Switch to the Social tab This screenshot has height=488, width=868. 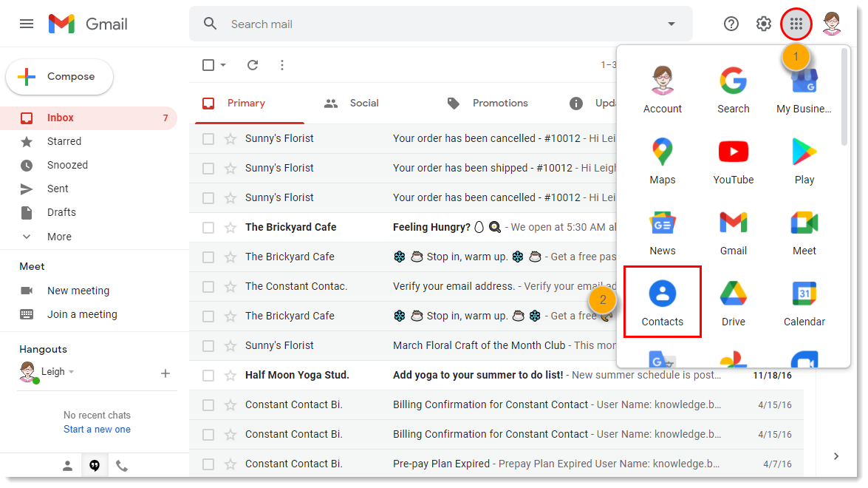[x=352, y=104]
